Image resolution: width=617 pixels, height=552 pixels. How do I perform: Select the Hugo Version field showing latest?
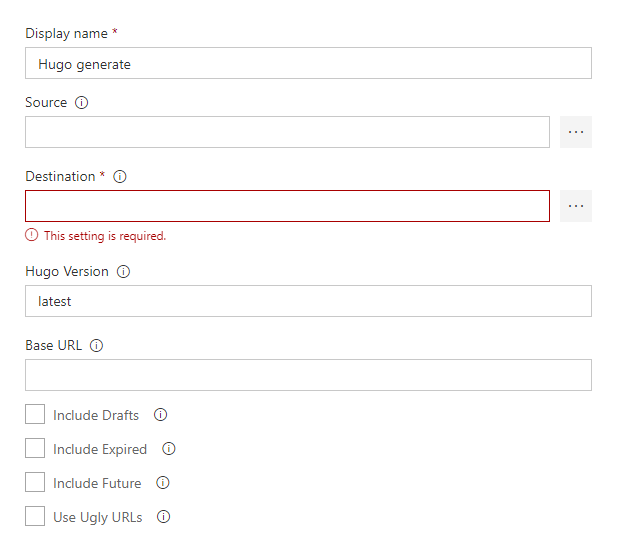[x=308, y=301]
